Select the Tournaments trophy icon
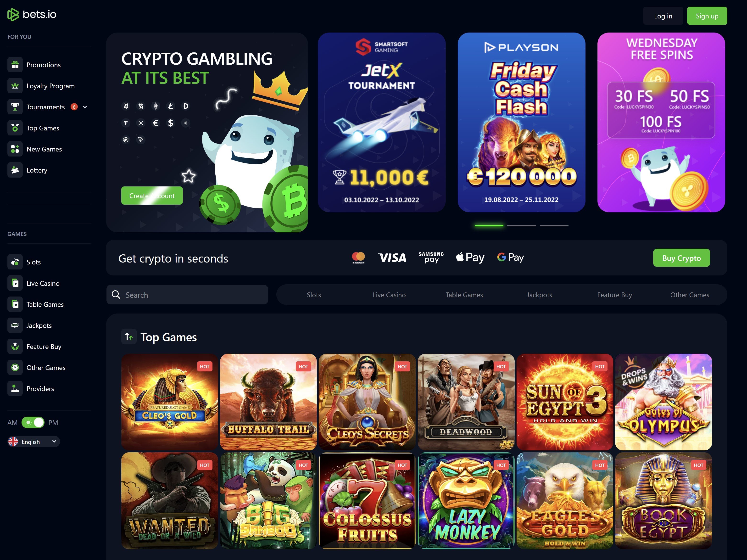Viewport: 747px width, 560px height. tap(15, 107)
